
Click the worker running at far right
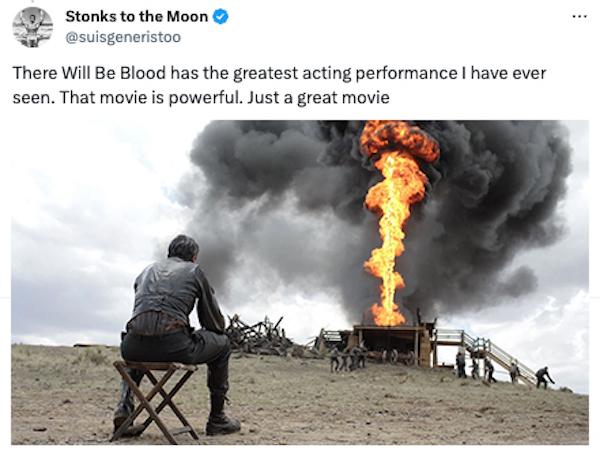tap(544, 377)
